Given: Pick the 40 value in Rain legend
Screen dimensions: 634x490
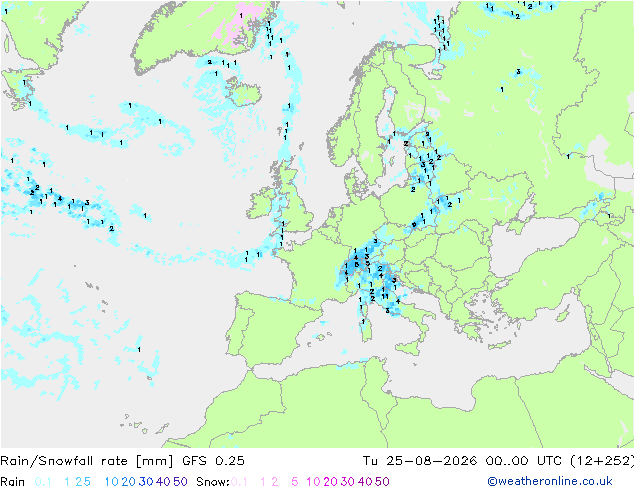Looking at the screenshot, I should tap(163, 482).
